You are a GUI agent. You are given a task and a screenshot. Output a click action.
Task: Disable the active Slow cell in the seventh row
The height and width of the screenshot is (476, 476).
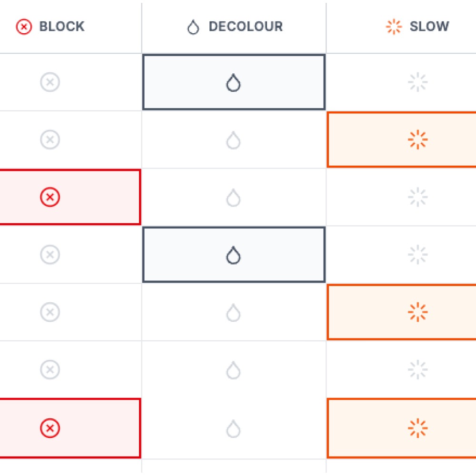(x=417, y=428)
